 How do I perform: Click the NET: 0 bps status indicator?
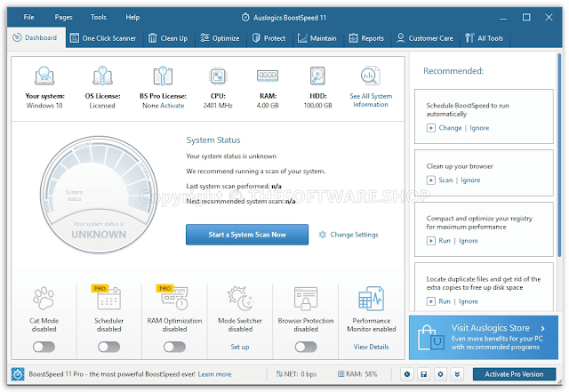pyautogui.click(x=296, y=374)
